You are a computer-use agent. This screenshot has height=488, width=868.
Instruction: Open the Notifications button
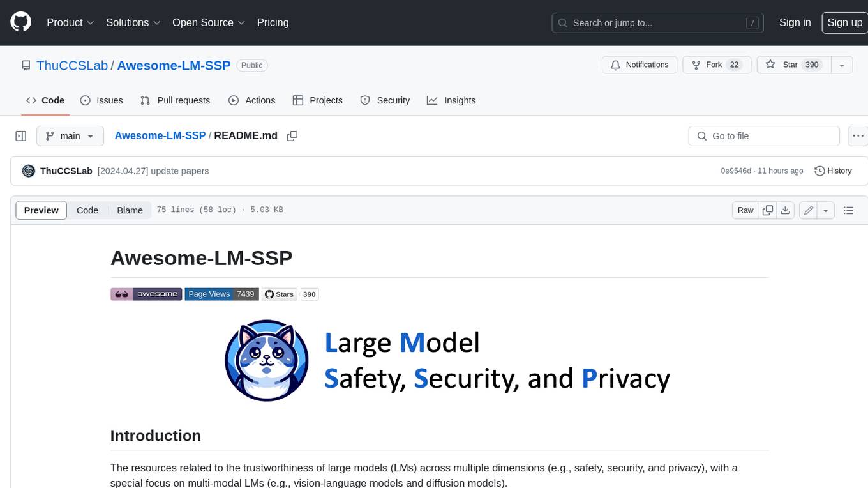[640, 65]
